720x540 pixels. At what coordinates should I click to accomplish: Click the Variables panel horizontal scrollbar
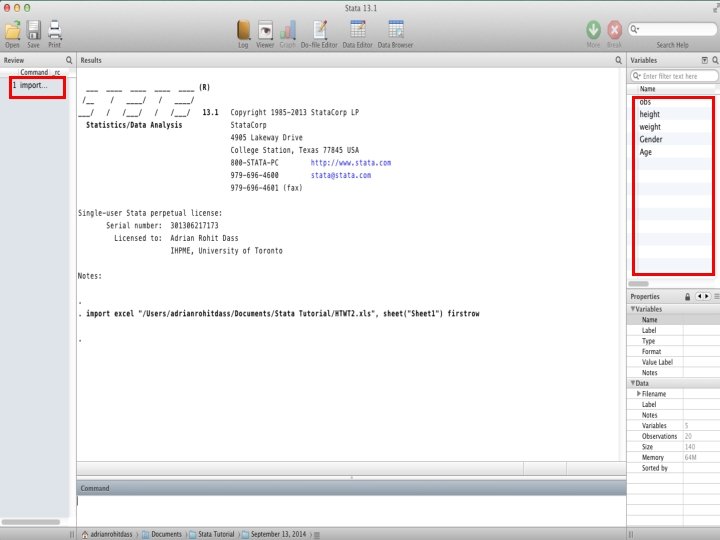tap(639, 284)
